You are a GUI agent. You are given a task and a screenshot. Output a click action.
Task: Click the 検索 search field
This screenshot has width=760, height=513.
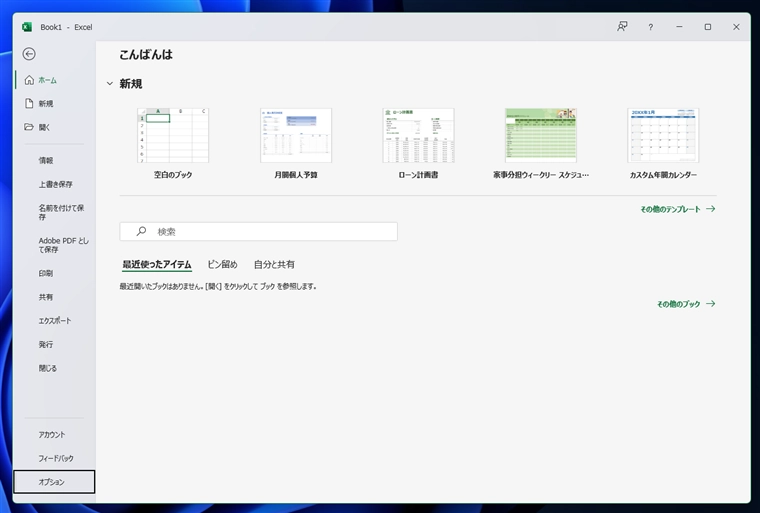tap(258, 232)
